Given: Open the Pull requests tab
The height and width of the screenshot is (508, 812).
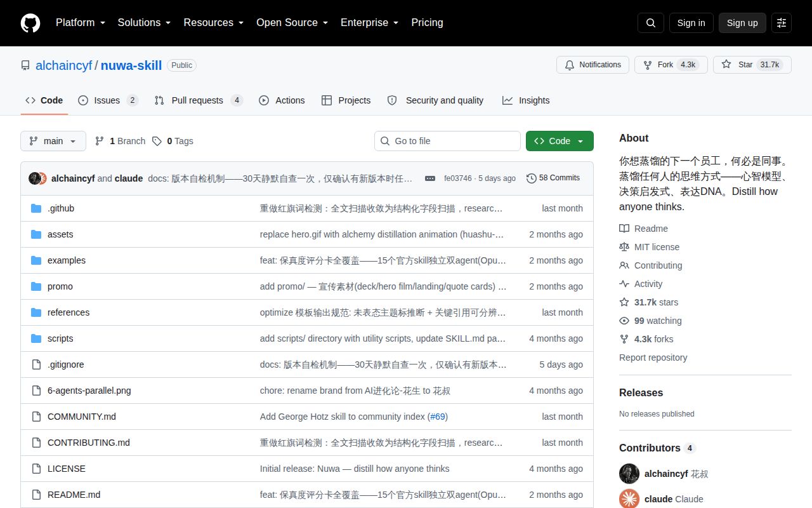Looking at the screenshot, I should 199,100.
